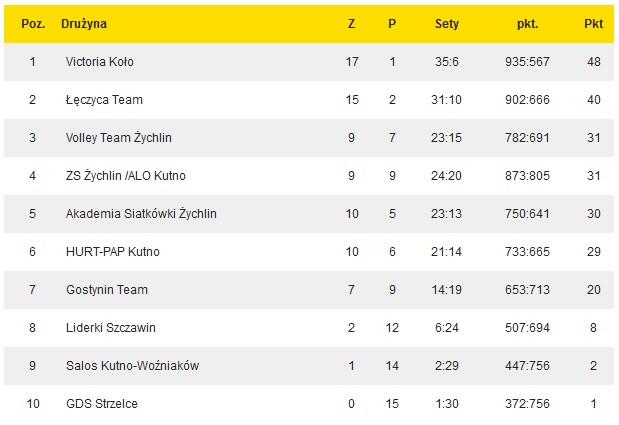This screenshot has height=425, width=619.
Task: Sort by the Z wins header
Action: (x=352, y=23)
